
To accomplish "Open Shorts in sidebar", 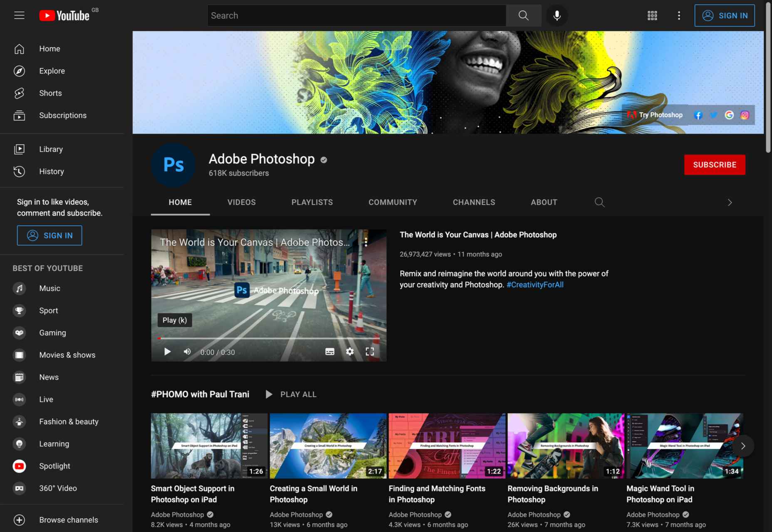I will tap(62, 93).
